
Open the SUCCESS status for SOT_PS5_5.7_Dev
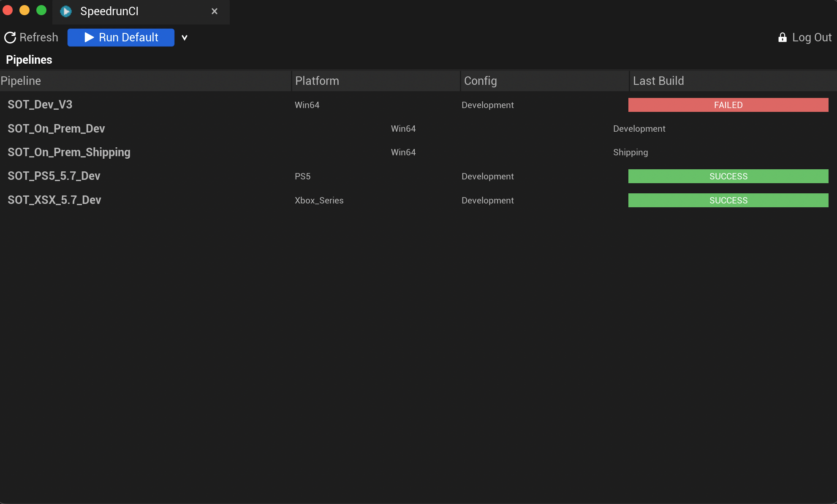(728, 176)
